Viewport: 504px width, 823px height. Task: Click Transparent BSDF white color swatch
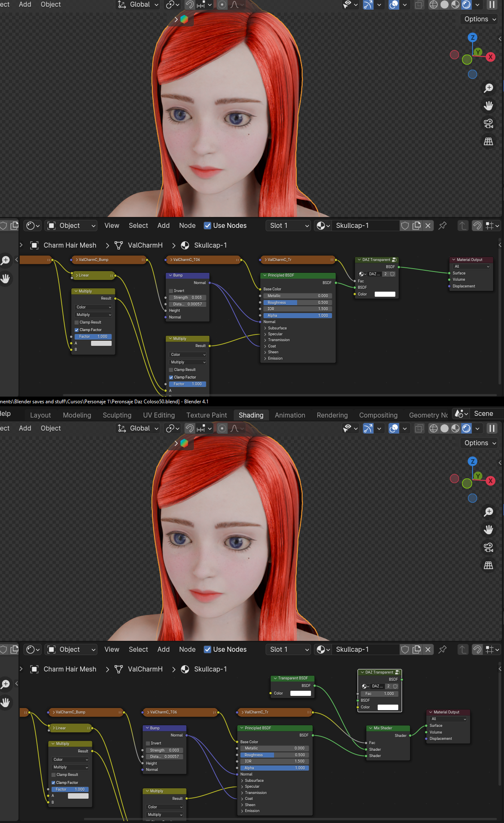point(300,693)
